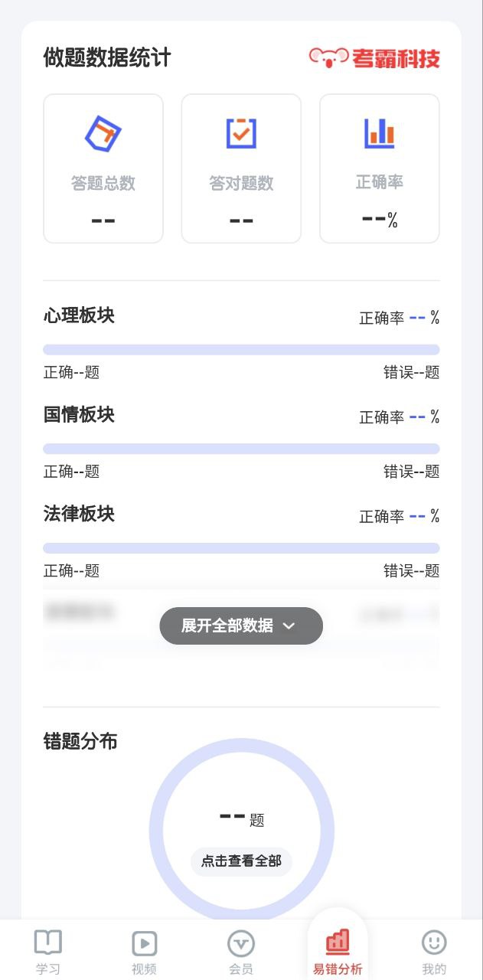Viewport: 483px width, 980px height.
Task: Tap the 答对题数 checkmark icon
Action: tap(241, 133)
